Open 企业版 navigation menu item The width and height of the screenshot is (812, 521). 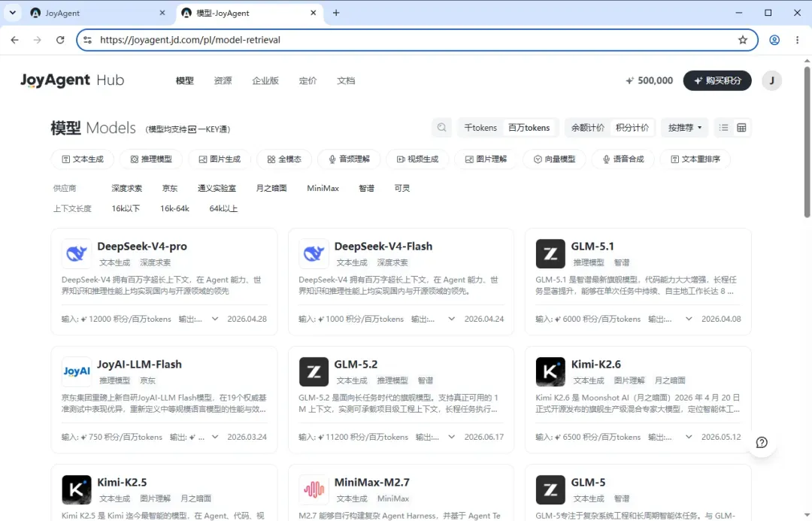tap(265, 80)
